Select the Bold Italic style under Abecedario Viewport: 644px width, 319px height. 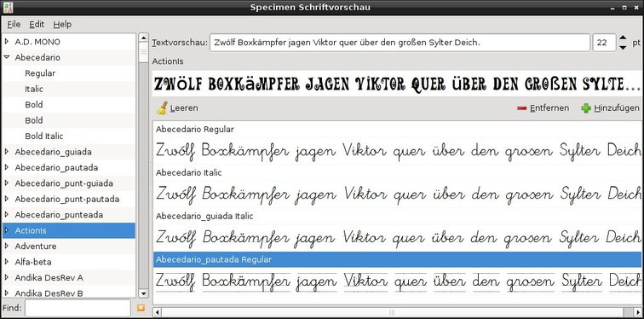[44, 136]
